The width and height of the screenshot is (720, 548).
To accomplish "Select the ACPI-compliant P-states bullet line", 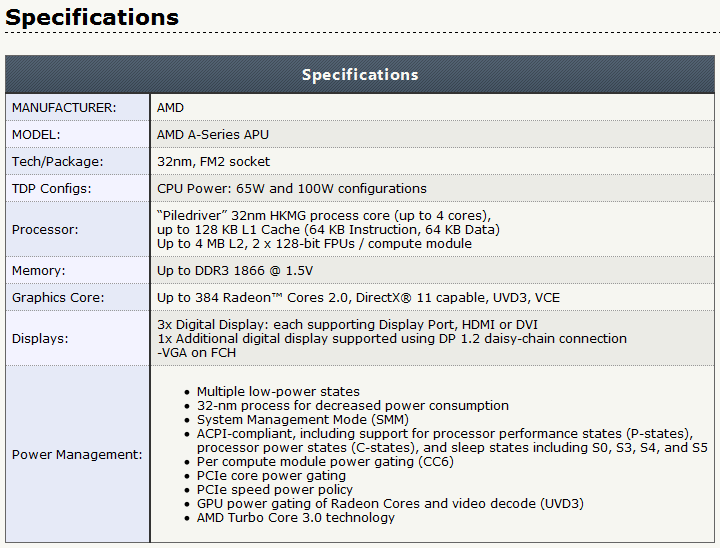I will [444, 434].
